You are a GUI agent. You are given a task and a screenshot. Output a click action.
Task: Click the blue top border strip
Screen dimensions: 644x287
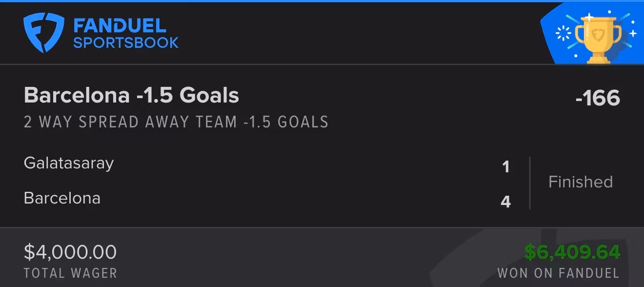pos(322,1)
